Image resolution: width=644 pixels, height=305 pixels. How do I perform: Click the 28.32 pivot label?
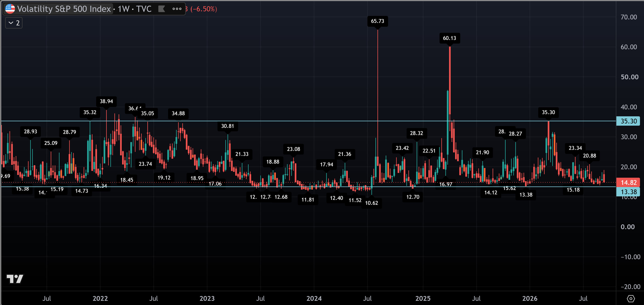pos(416,133)
